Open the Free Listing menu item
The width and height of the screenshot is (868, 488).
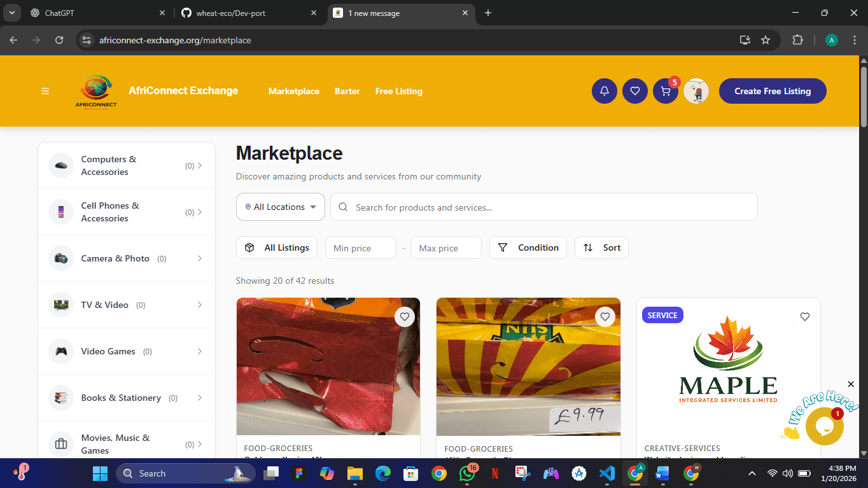[399, 91]
